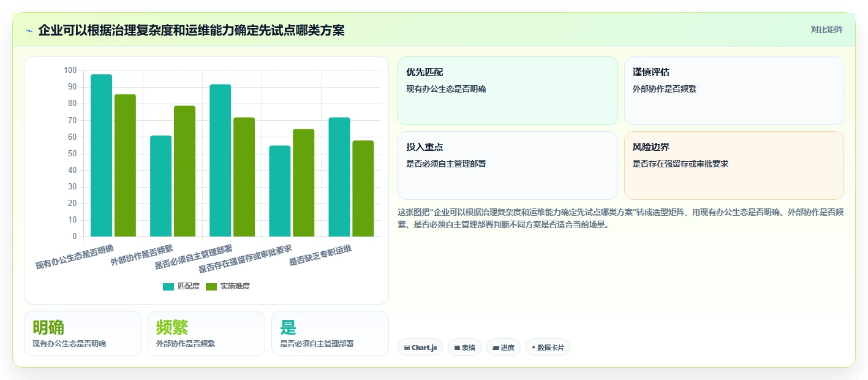The image size is (868, 380).
Task: Click the teal 匹配度 legend swatch
Action: [x=169, y=287]
